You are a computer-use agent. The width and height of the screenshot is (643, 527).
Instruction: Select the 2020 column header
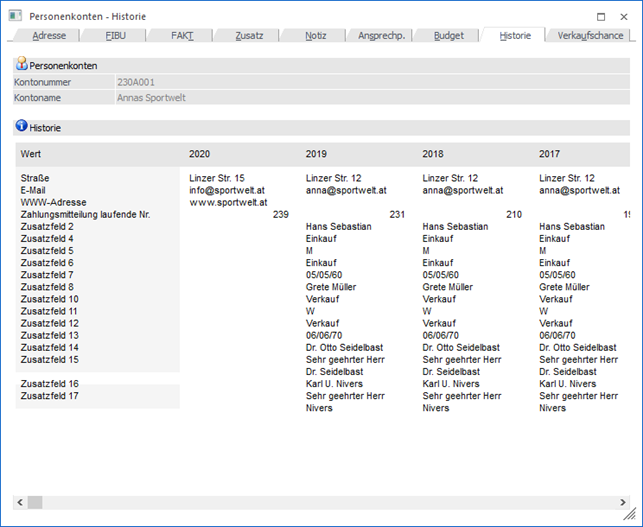[199, 154]
